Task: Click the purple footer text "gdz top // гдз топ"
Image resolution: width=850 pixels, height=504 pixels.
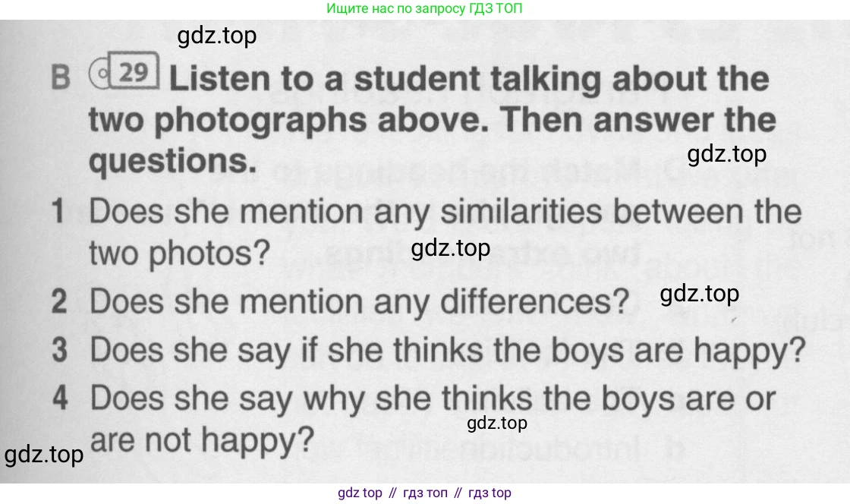Action: pyautogui.click(x=424, y=493)
